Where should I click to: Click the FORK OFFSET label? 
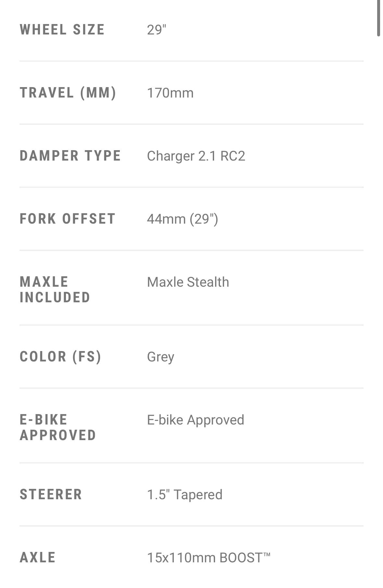[68, 219]
